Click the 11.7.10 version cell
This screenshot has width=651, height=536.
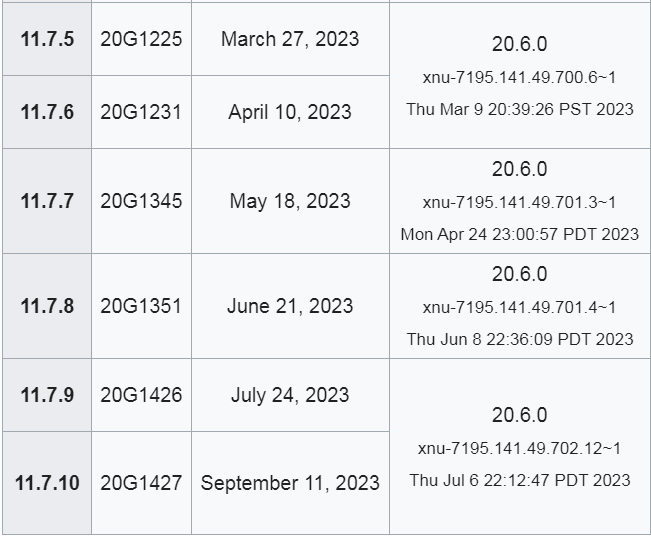(47, 483)
